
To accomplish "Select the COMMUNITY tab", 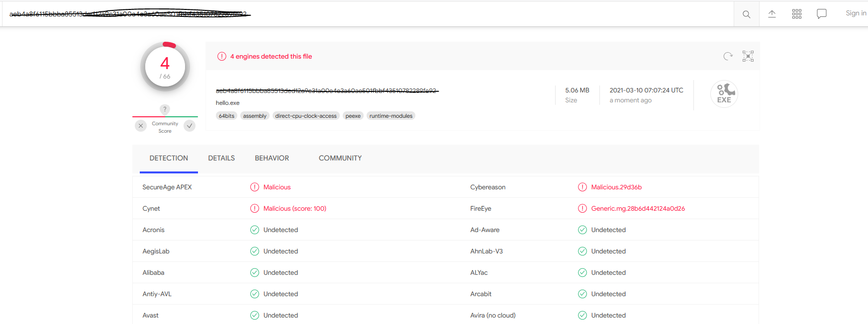I will (340, 158).
